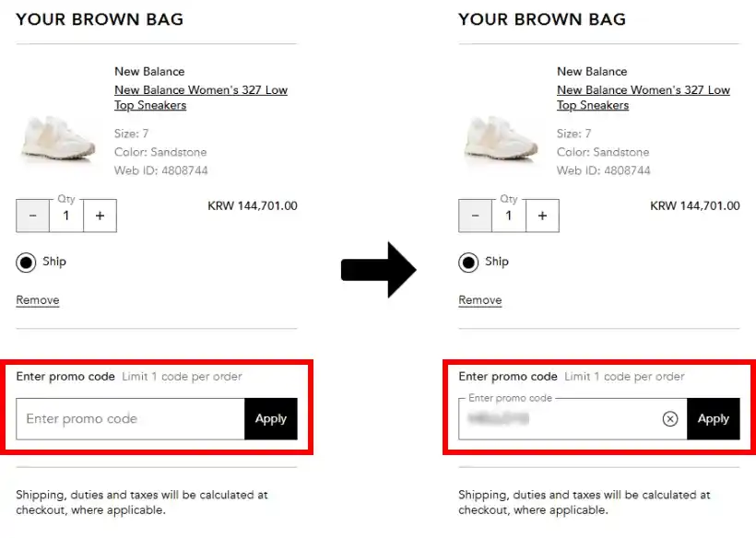Click the left quantity value box
This screenshot has width=756, height=538.
point(66,216)
